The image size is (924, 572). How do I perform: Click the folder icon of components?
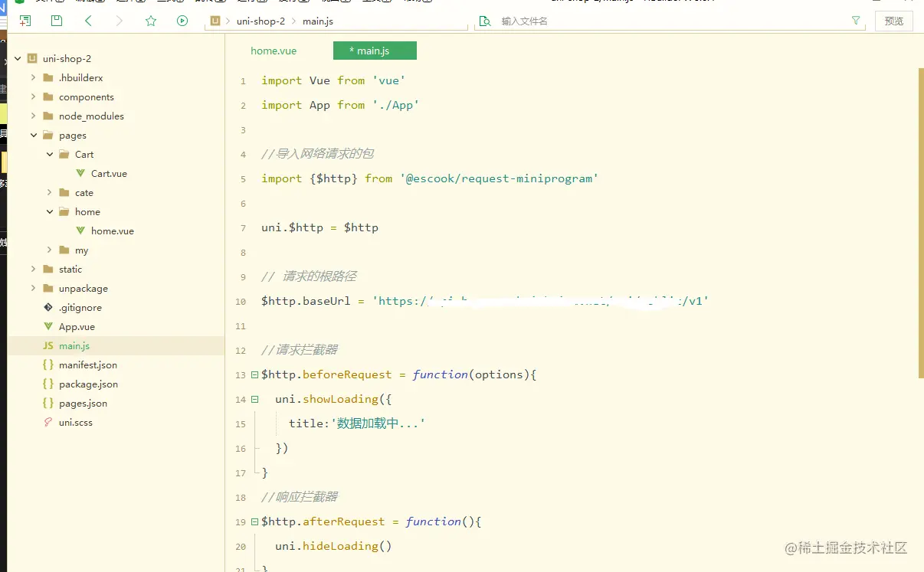click(48, 96)
